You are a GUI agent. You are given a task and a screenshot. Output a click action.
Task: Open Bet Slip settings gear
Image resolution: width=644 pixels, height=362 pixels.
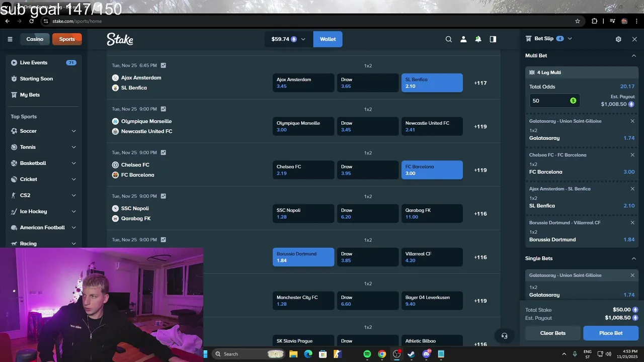pos(618,39)
